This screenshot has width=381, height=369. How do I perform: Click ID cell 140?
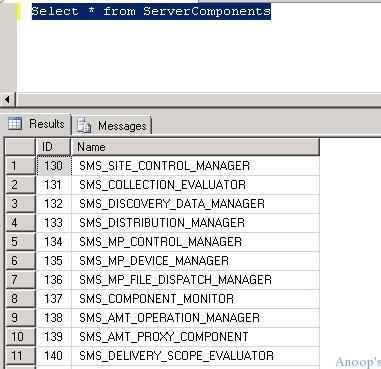click(x=54, y=356)
